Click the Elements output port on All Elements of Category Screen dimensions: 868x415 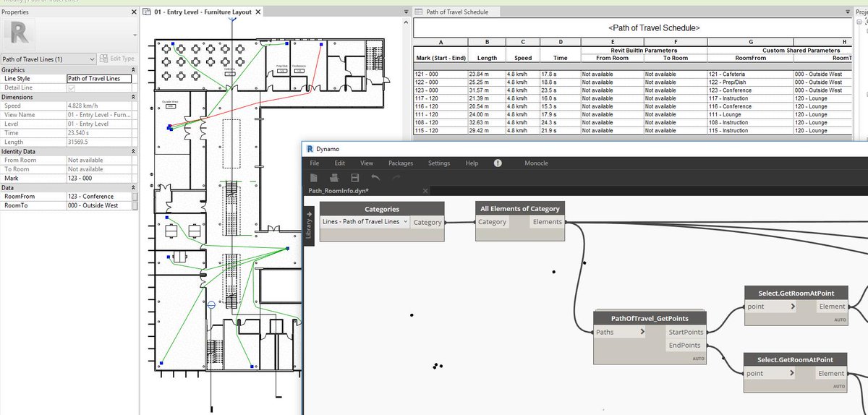[x=548, y=222]
